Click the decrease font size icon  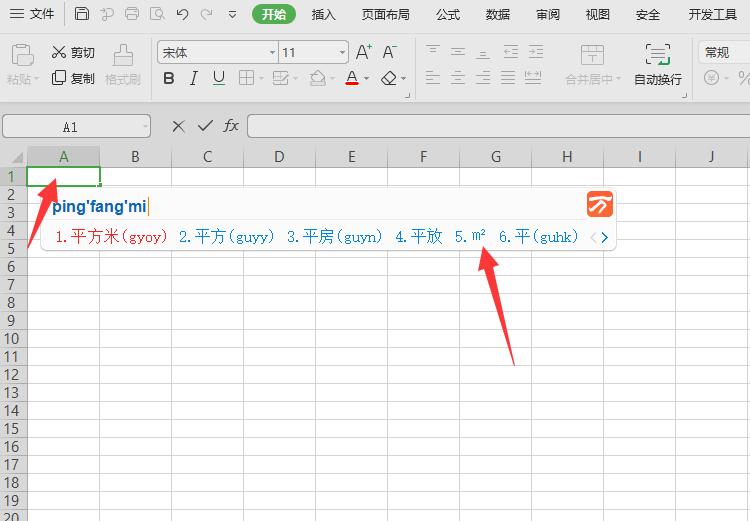tap(389, 52)
